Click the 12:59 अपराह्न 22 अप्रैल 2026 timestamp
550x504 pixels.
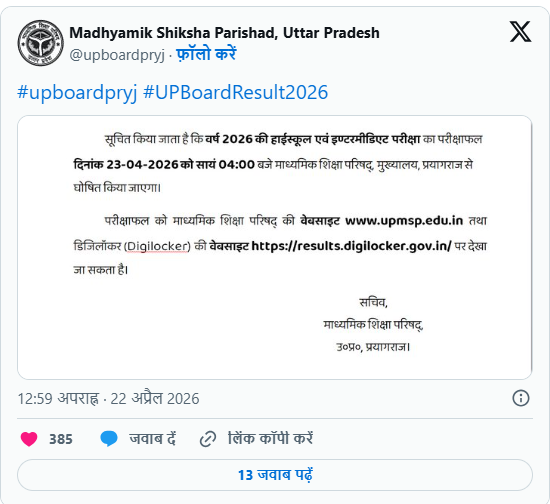(x=108, y=399)
